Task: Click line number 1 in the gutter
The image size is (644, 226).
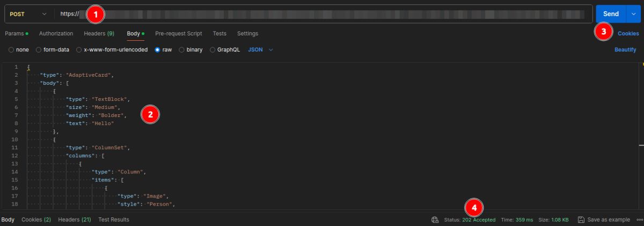Action: click(x=16, y=67)
